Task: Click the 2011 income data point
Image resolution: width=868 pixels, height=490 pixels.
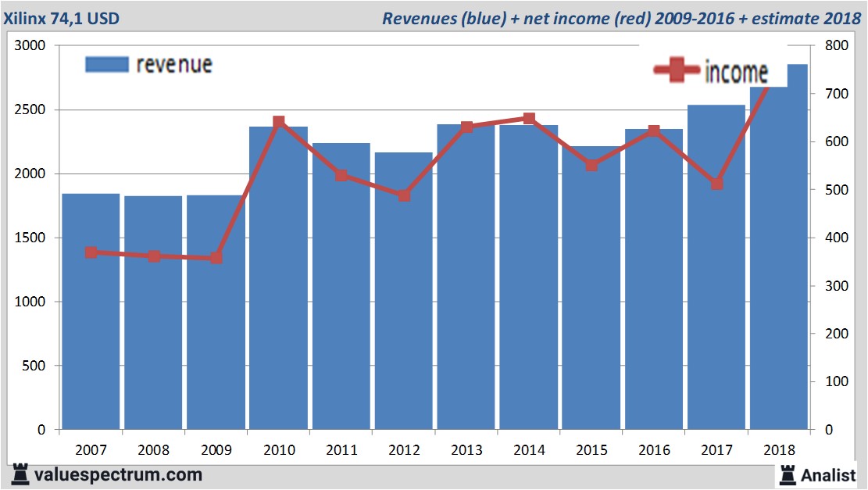Action: coord(341,176)
